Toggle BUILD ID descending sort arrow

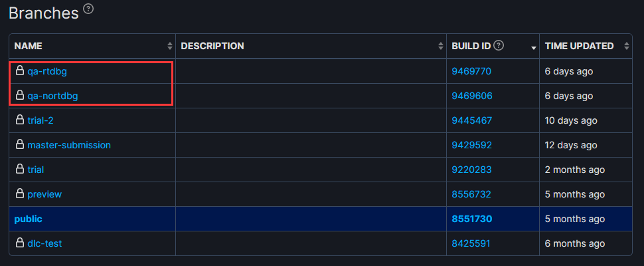pyautogui.click(x=534, y=48)
